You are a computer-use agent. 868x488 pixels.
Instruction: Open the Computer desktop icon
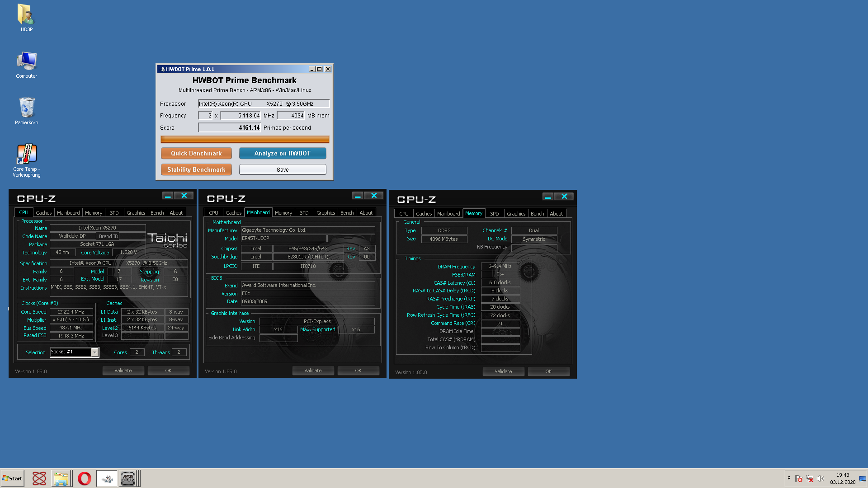pos(26,65)
